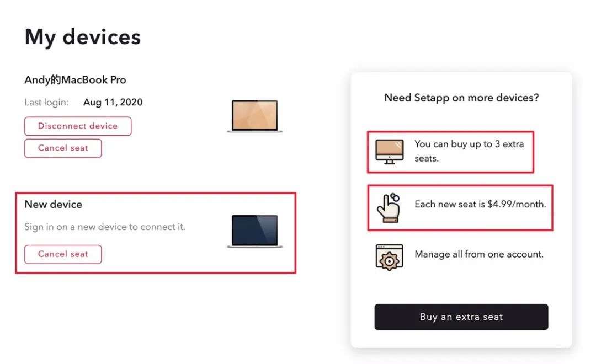Click the Manage all from one account text
The width and height of the screenshot is (596, 364).
(x=479, y=254)
